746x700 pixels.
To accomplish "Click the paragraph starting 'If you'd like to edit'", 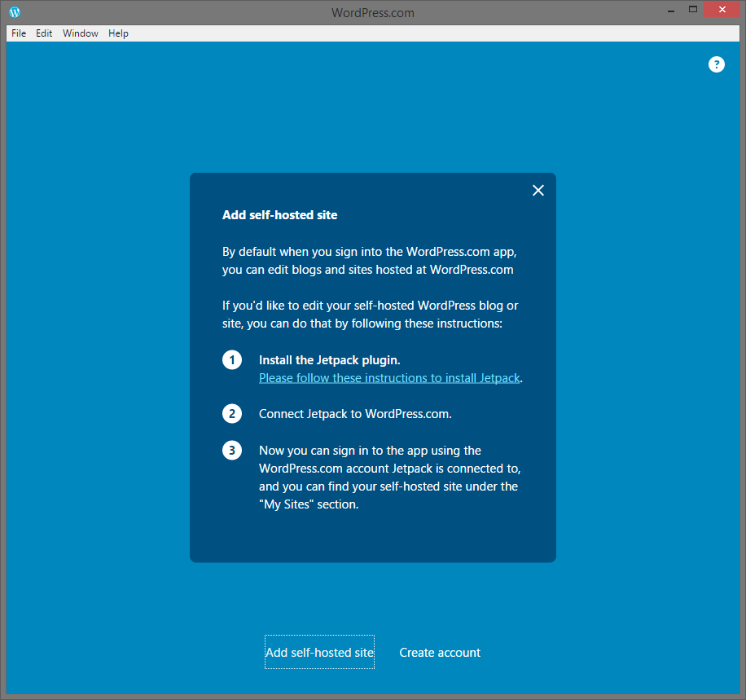I will (370, 315).
